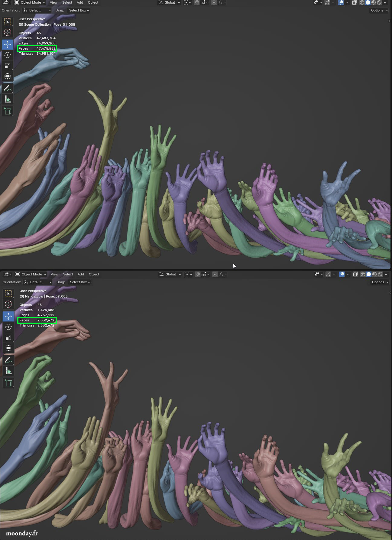Pick the Rotate tool in the top viewport
The image size is (392, 540).
click(x=8, y=55)
